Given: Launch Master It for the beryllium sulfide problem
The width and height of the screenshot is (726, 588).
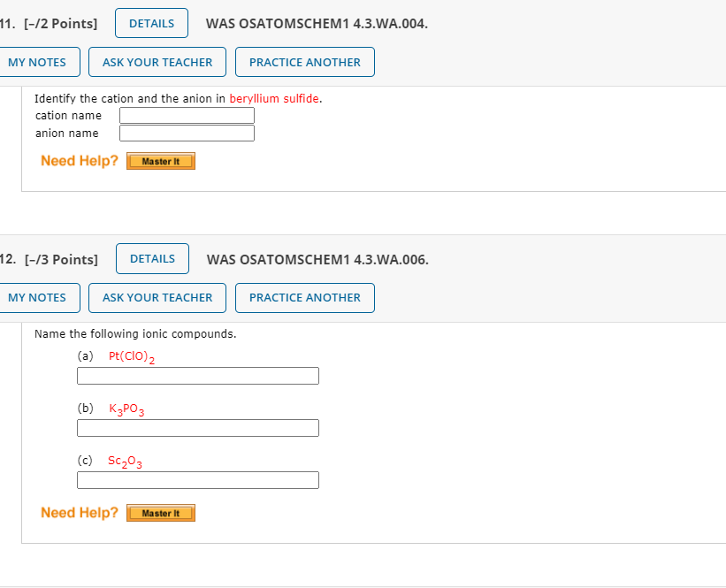Looking at the screenshot, I should click(x=161, y=161).
